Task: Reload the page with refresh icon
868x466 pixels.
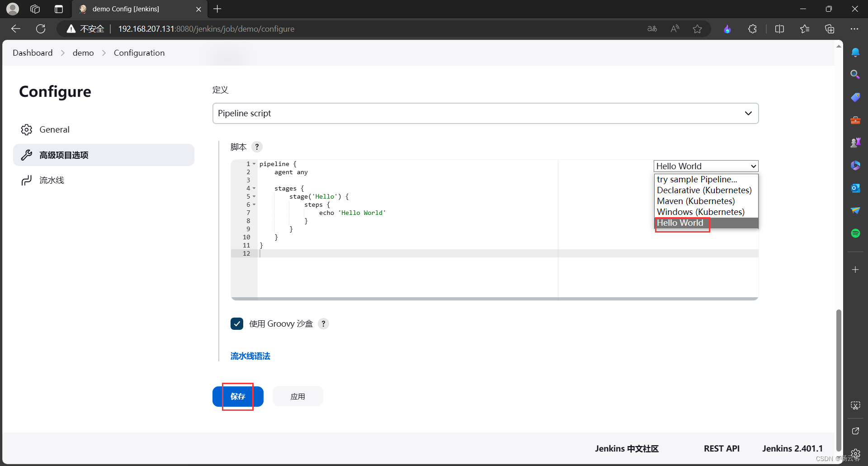Action: tap(41, 29)
